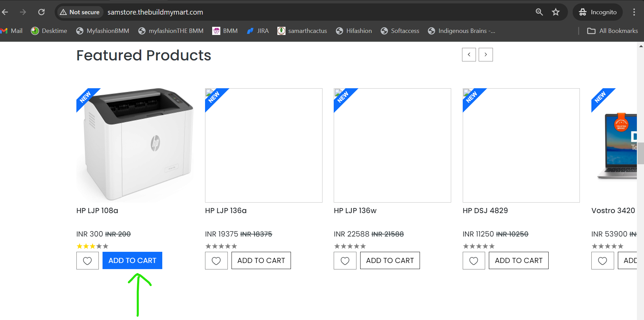Add HP LJP 136a to cart
The image size is (644, 320).
[261, 261]
